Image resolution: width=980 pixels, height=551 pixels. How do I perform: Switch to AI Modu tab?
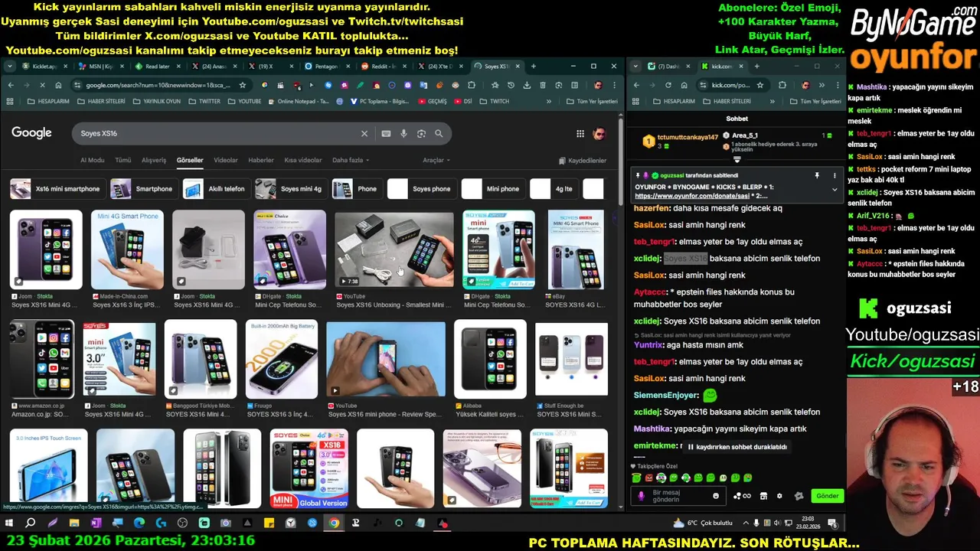(x=92, y=160)
